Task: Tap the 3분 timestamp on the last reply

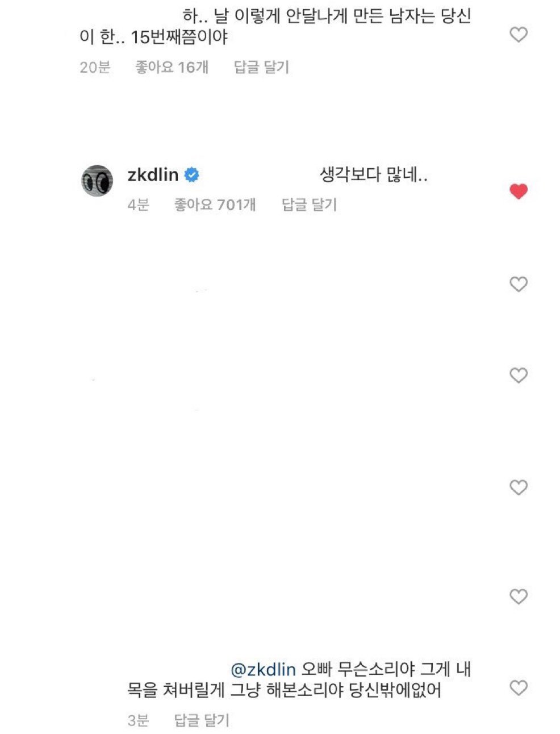Action: [138, 720]
